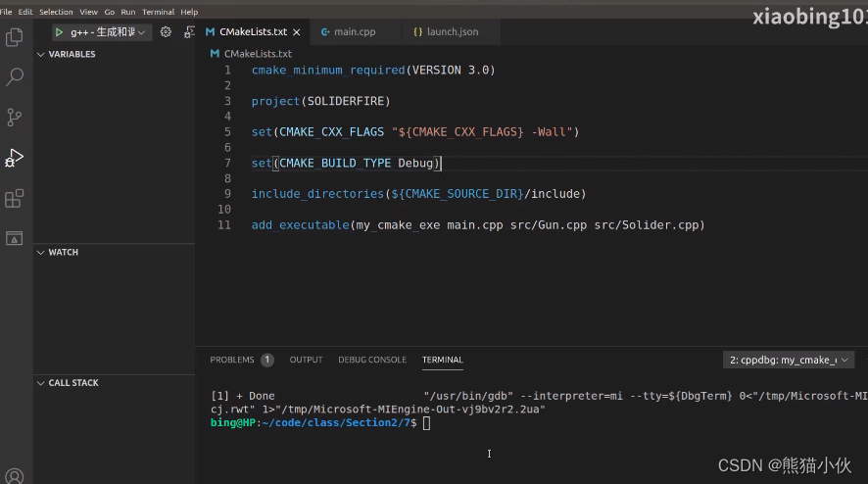Open the Selection menu
This screenshot has height=484, width=868.
point(56,12)
